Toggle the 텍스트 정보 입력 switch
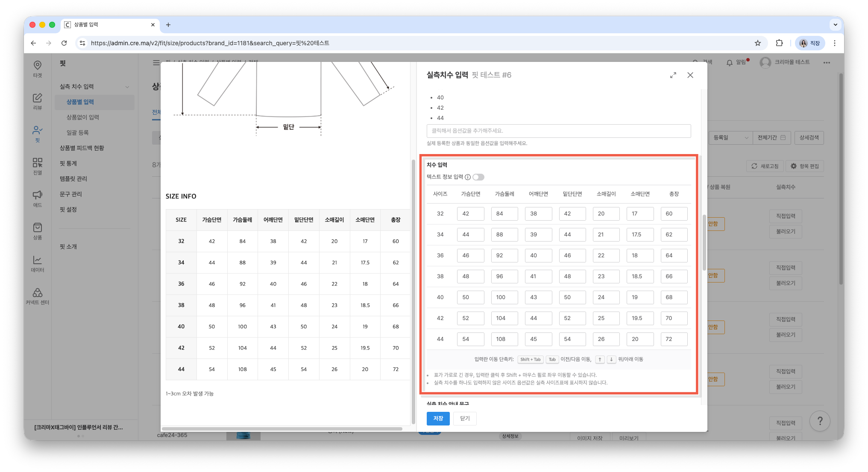868x472 pixels. (478, 177)
